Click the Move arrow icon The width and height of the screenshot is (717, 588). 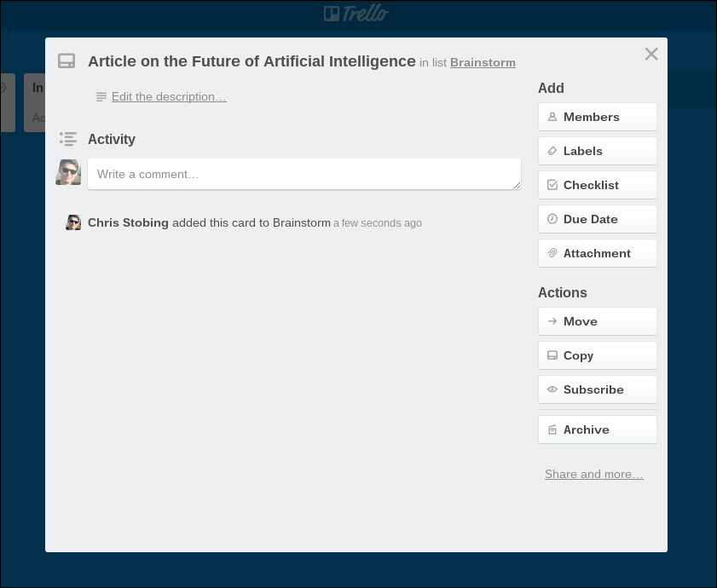pos(553,321)
